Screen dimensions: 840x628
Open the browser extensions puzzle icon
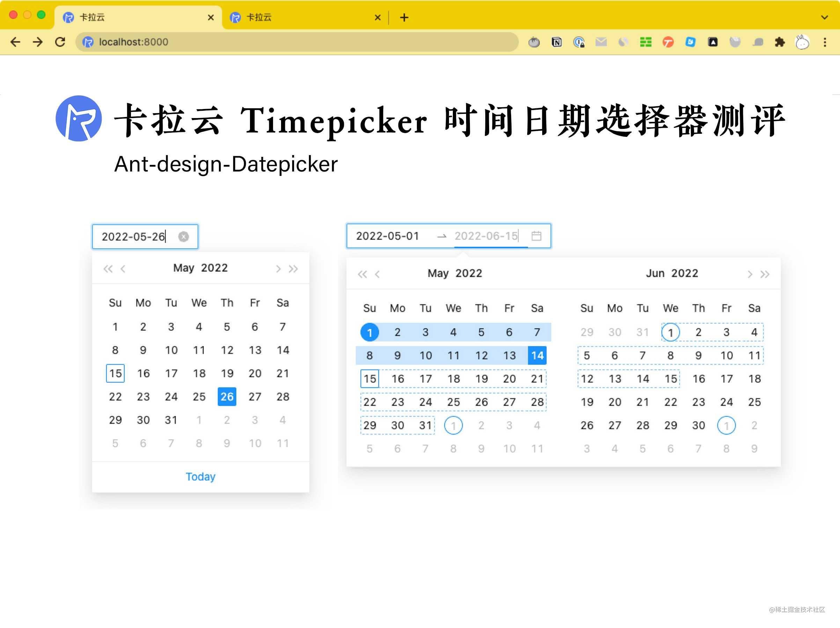pos(780,42)
